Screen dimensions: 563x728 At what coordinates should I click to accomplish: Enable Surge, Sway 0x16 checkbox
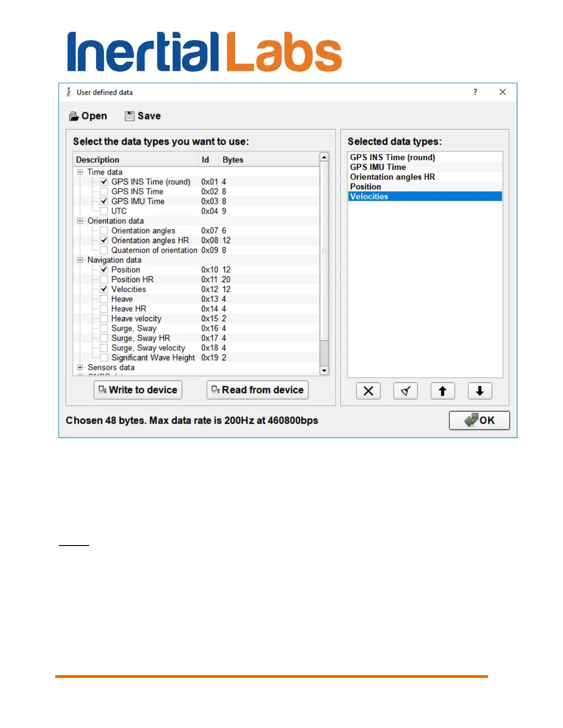[104, 328]
